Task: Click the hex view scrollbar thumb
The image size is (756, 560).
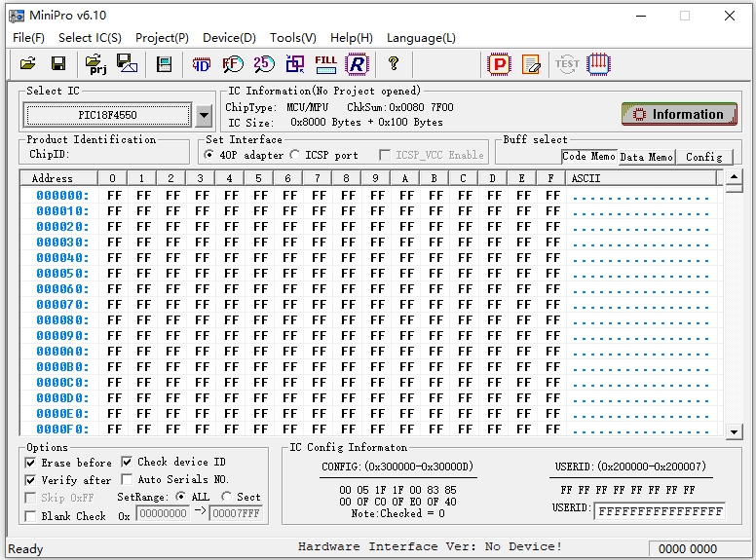Action: [x=734, y=188]
